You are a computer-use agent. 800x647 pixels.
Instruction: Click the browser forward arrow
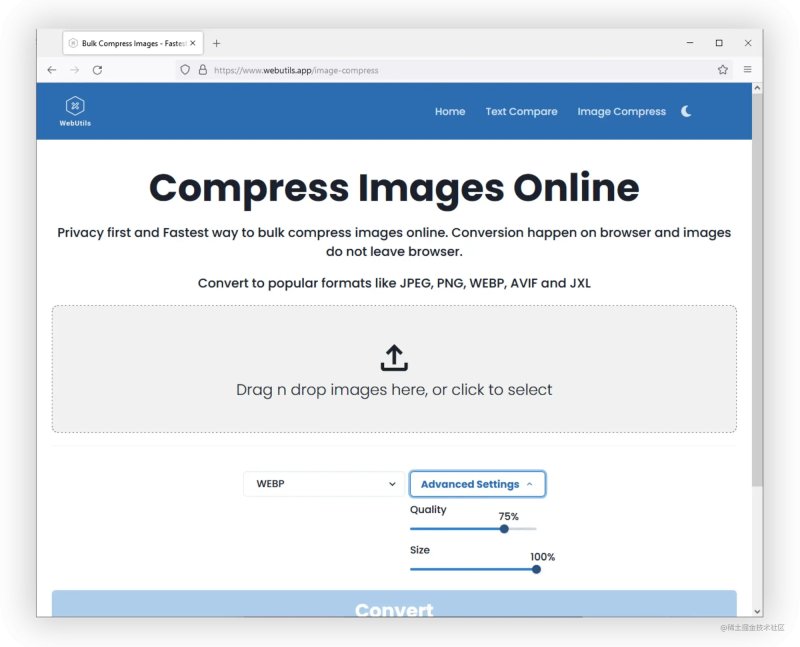[x=74, y=70]
